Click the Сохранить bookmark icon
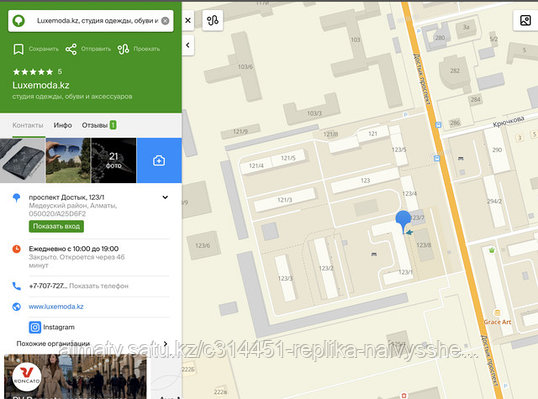 point(19,49)
